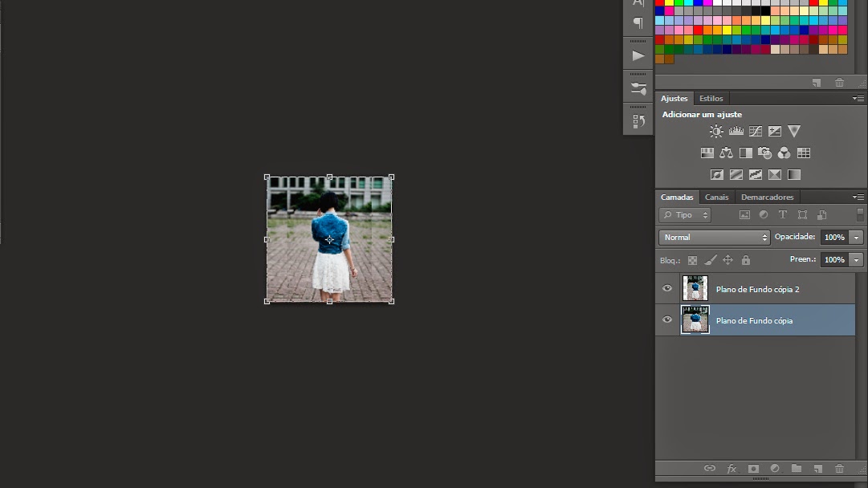The image size is (868, 488).
Task: Open the collapsed Paragraph panel icon
Action: pos(638,22)
